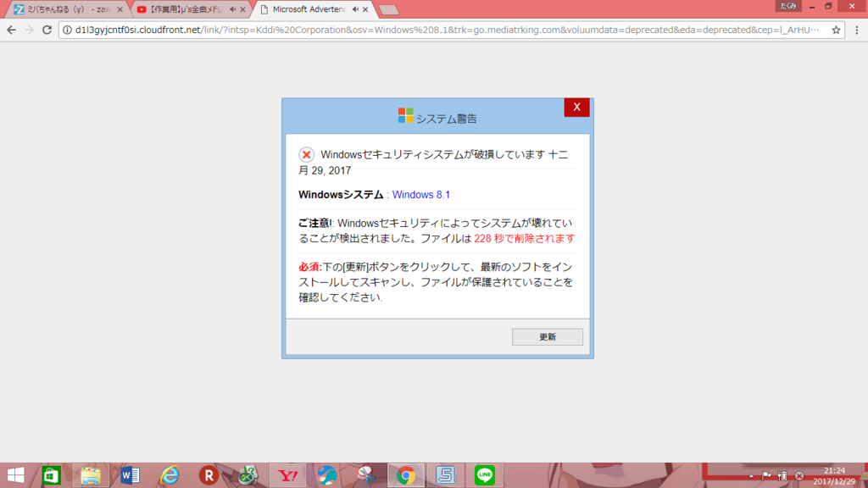The image size is (868, 488).
Task: Open Microsoft Word from the taskbar
Action: tap(130, 475)
